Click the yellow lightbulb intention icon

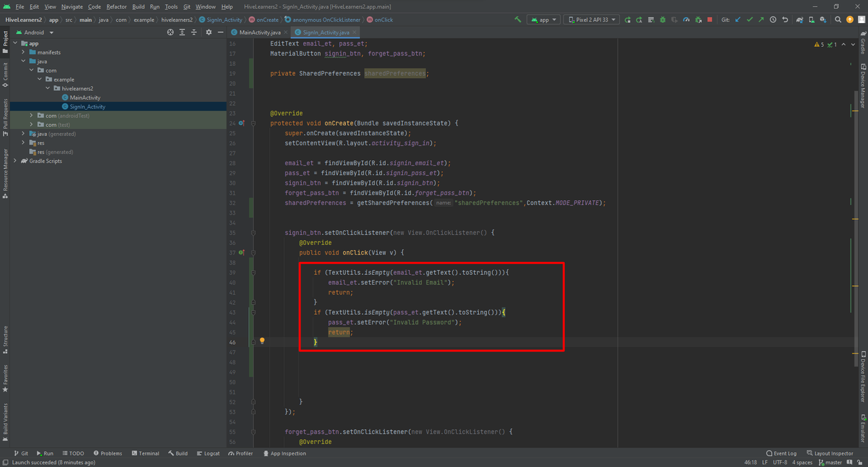pos(262,341)
